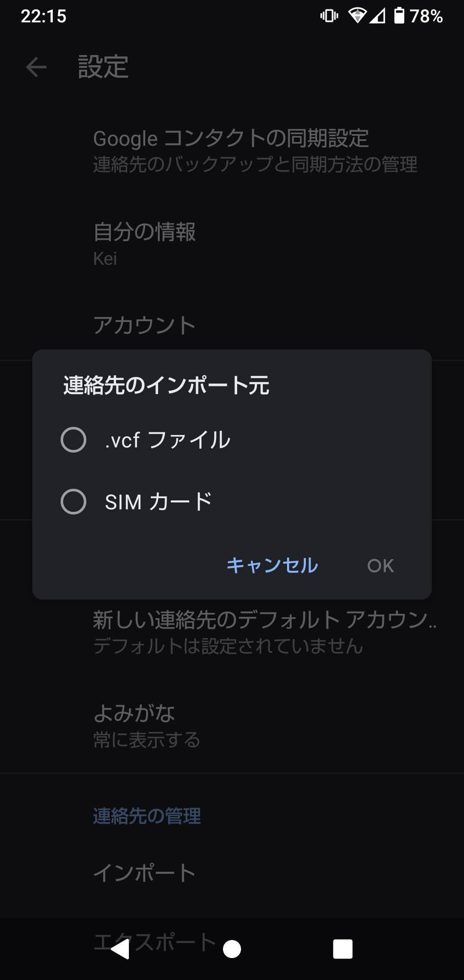Tap the battery icon in status bar

point(399,16)
